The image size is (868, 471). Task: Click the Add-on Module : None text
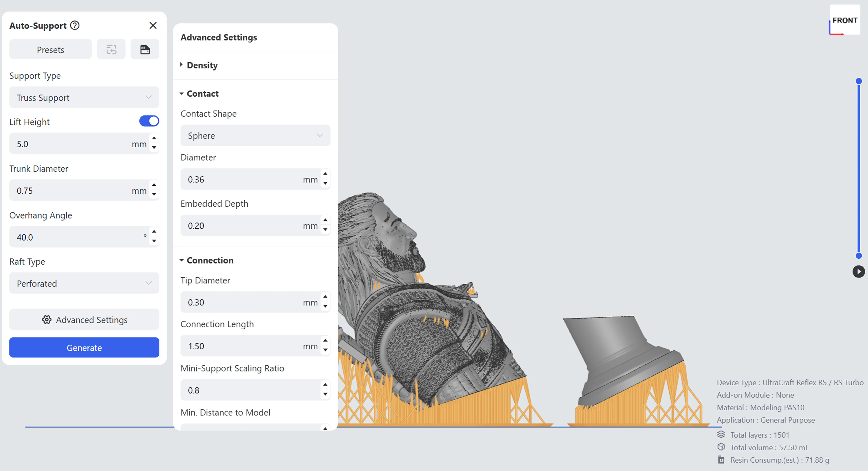755,395
